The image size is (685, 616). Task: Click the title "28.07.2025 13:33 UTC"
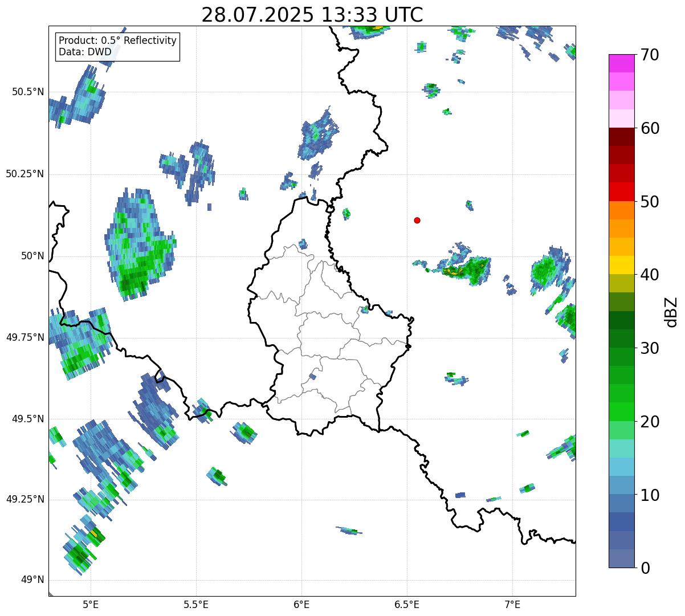[x=312, y=15]
